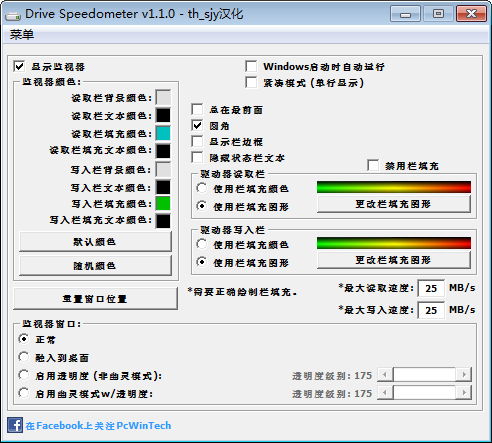
Task: Enable Windows启动时自动运行 checkbox
Action: click(x=251, y=66)
